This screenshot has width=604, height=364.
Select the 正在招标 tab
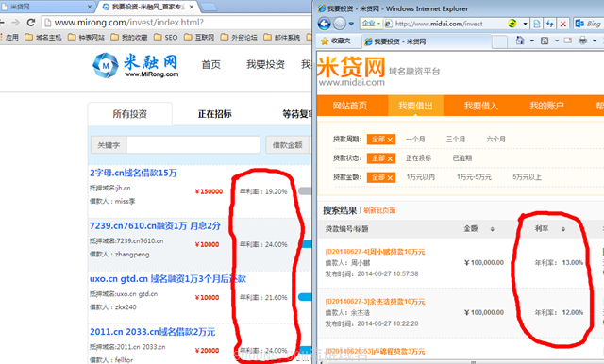pos(214,114)
